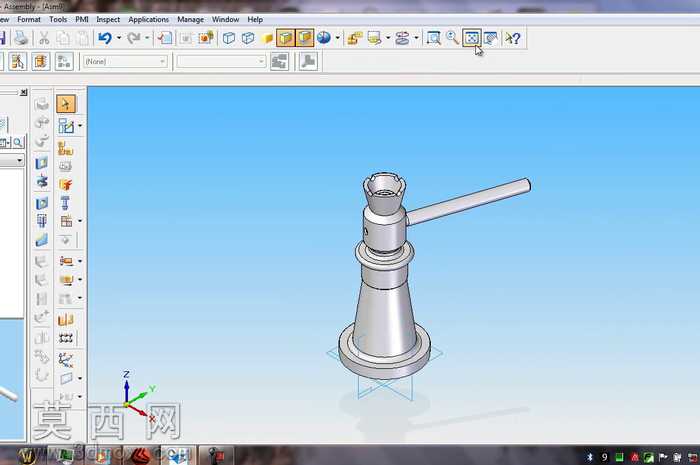This screenshot has width=700, height=465.
Task: Open the Inspect menu
Action: click(108, 20)
